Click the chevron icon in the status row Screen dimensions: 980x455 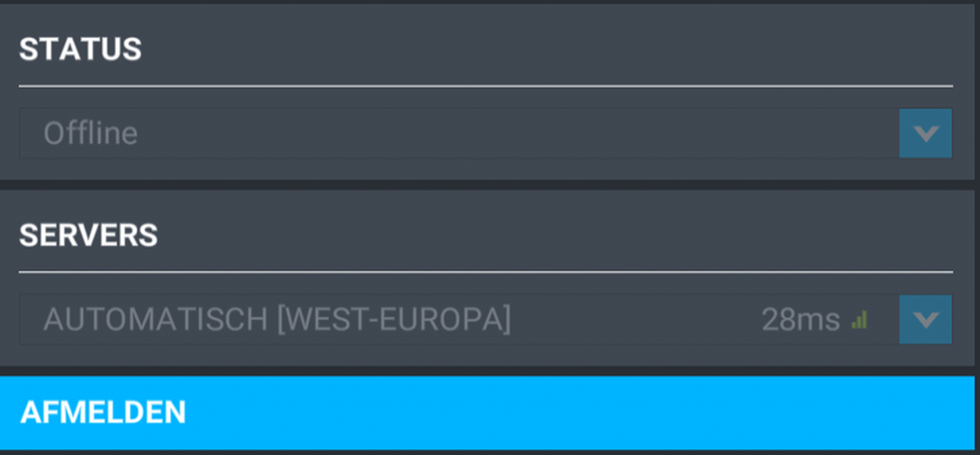click(926, 133)
